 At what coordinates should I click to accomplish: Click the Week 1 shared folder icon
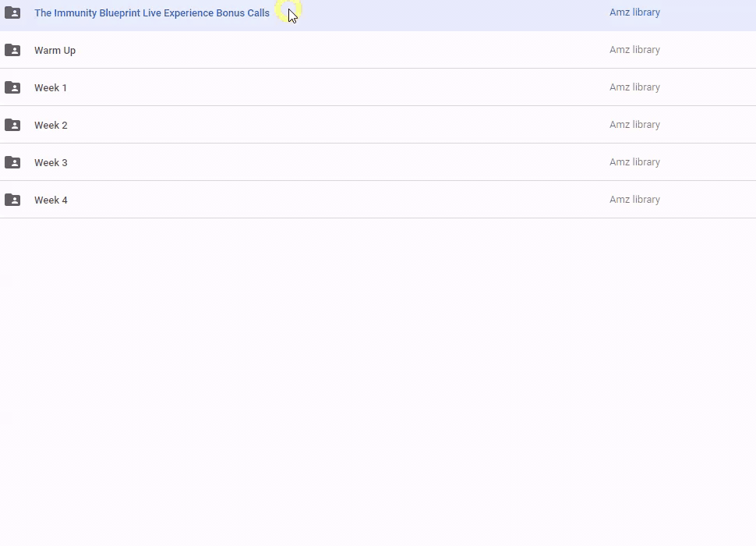tap(12, 87)
